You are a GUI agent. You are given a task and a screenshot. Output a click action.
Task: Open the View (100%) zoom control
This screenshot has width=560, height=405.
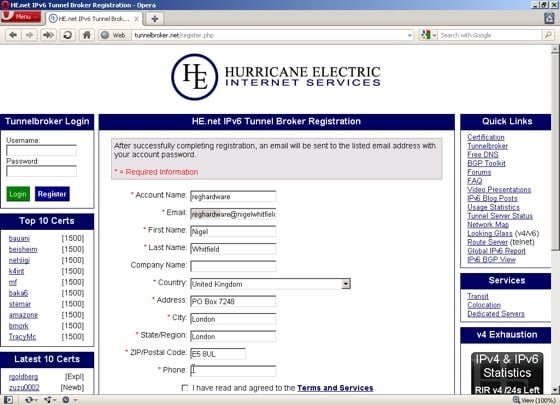(x=534, y=400)
